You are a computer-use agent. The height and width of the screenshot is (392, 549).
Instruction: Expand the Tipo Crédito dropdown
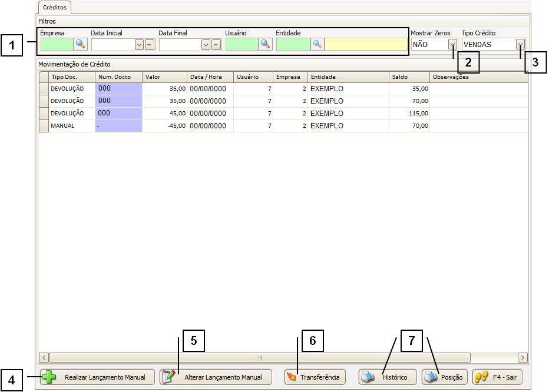[x=520, y=44]
